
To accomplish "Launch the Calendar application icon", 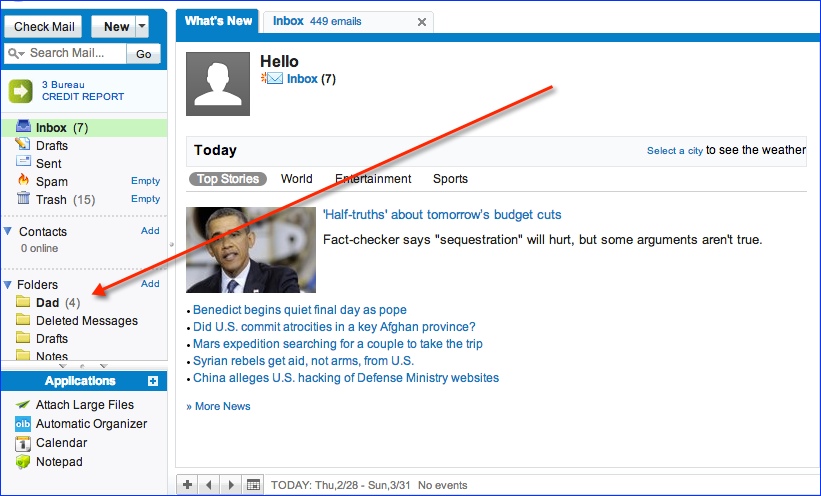I will 23,443.
